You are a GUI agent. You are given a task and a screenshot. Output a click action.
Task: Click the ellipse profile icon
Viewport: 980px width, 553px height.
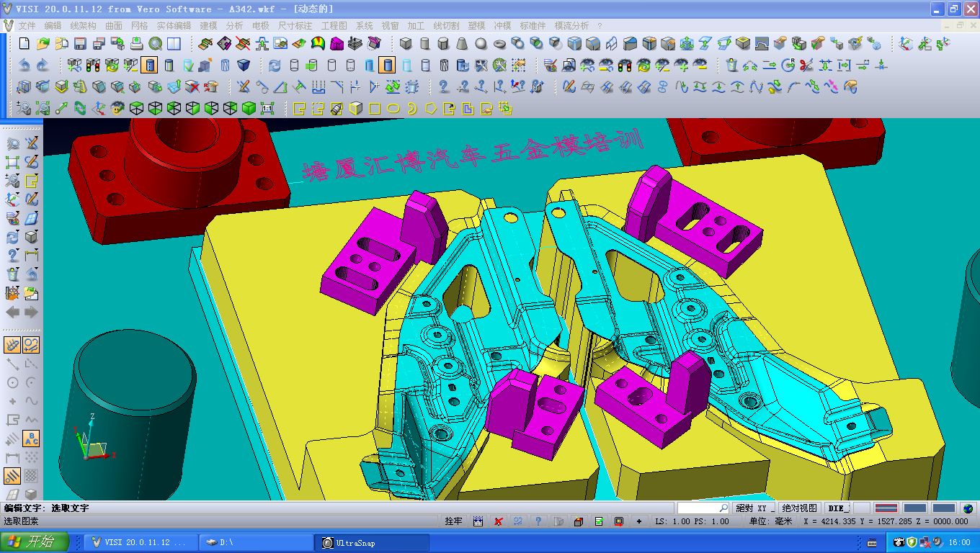click(x=393, y=109)
